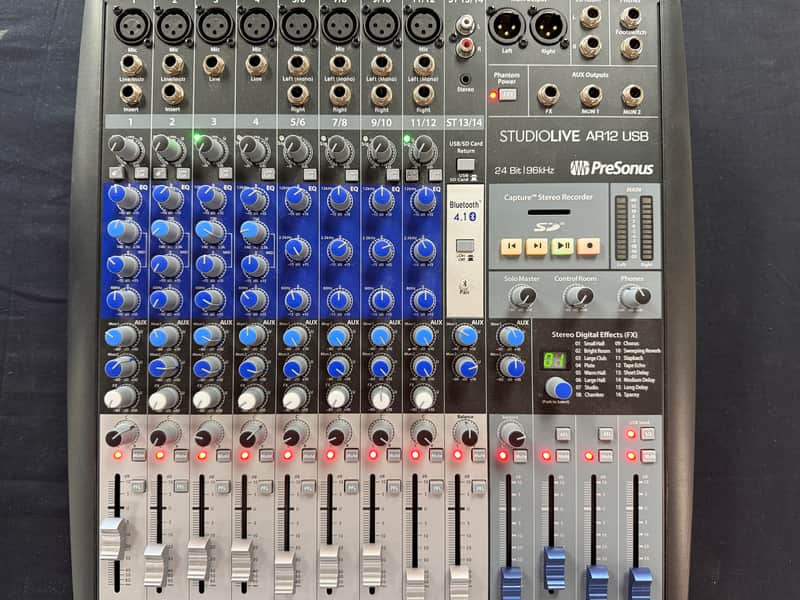Turn the channel 3 gain knob
The height and width of the screenshot is (600, 800).
click(x=211, y=149)
